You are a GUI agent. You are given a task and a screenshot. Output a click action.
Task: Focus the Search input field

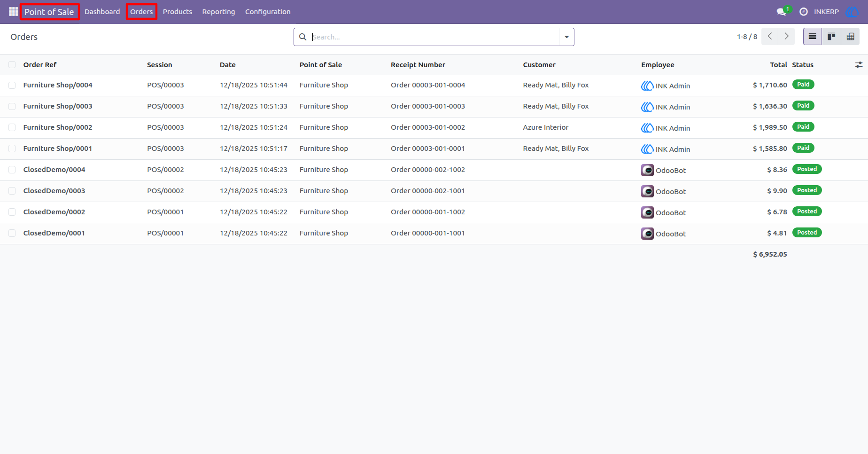pos(434,37)
